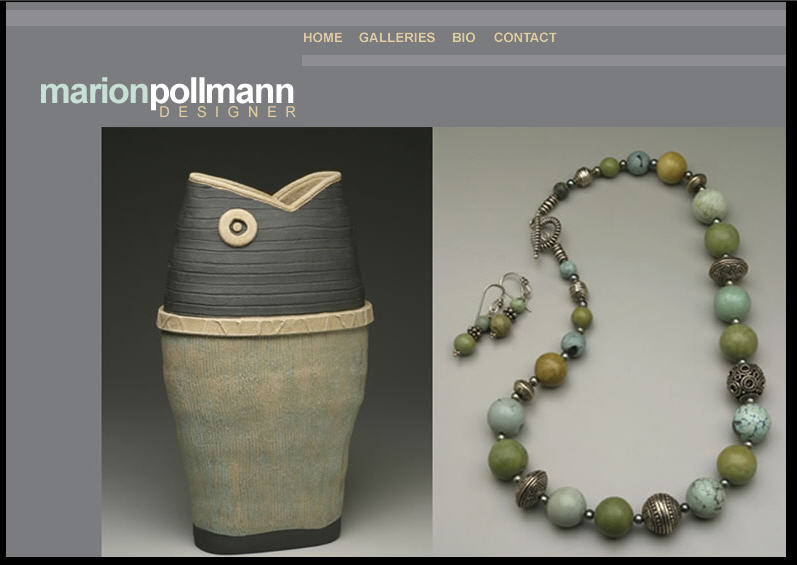Open the beaded necklace photo
Image resolution: width=797 pixels, height=565 pixels.
pos(609,341)
